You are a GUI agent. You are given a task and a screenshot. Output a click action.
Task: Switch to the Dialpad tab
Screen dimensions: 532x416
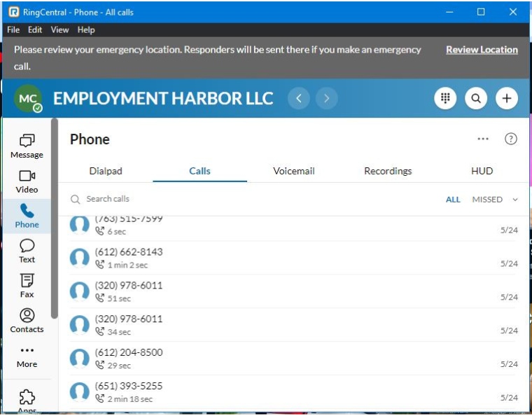point(106,171)
